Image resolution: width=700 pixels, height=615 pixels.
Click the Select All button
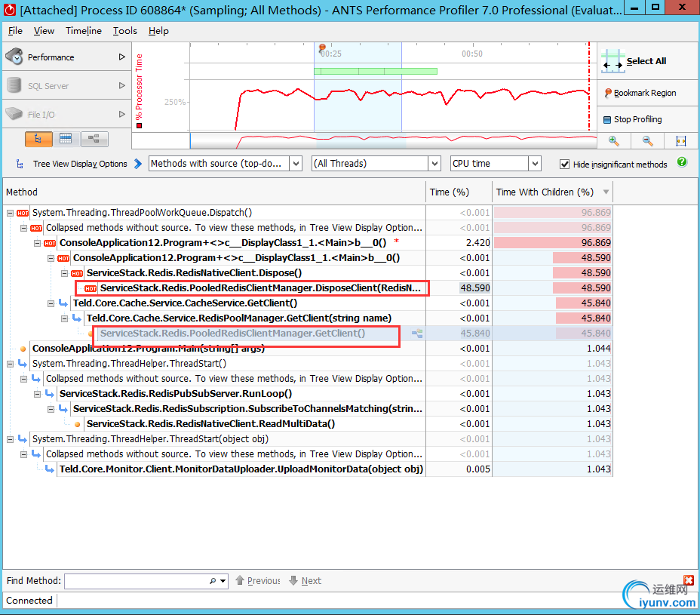[646, 61]
